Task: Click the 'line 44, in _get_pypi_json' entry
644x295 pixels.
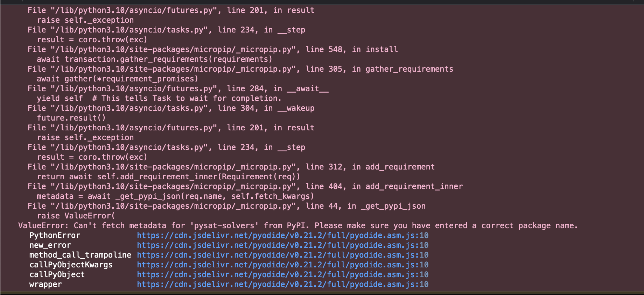Action: pos(226,206)
